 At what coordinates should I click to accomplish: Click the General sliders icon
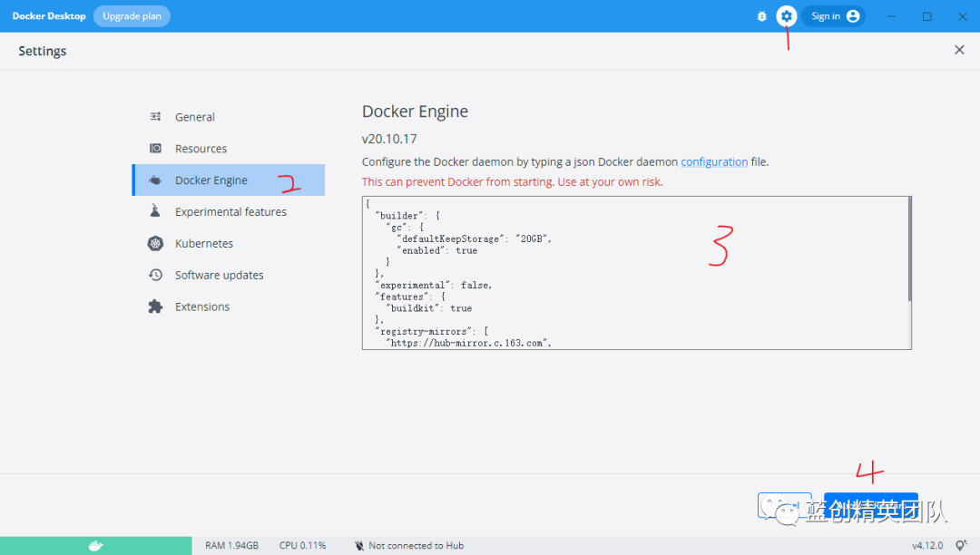click(156, 117)
